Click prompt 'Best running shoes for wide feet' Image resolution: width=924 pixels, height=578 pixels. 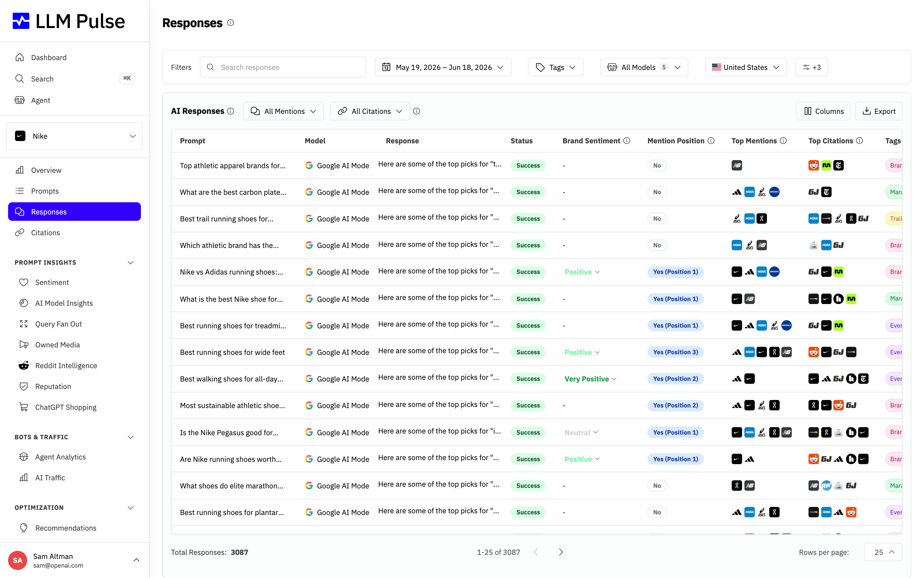pyautogui.click(x=232, y=352)
